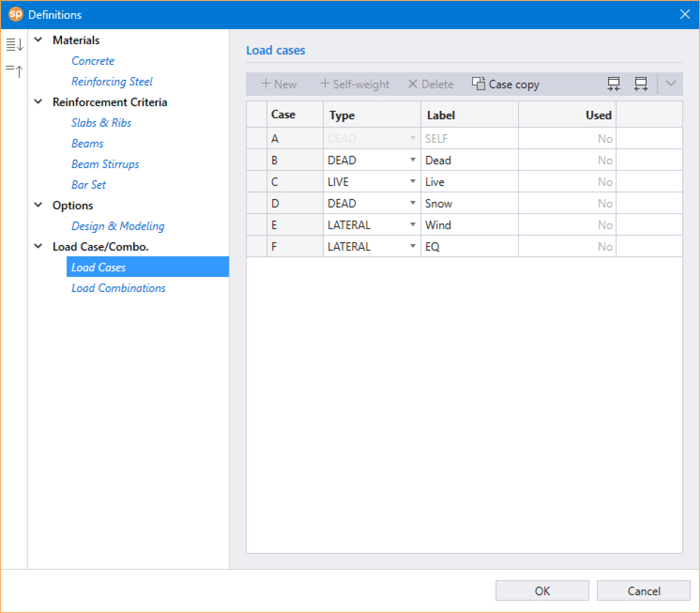Click the Delete toolbar button
Viewport: 700px width, 613px height.
[431, 84]
